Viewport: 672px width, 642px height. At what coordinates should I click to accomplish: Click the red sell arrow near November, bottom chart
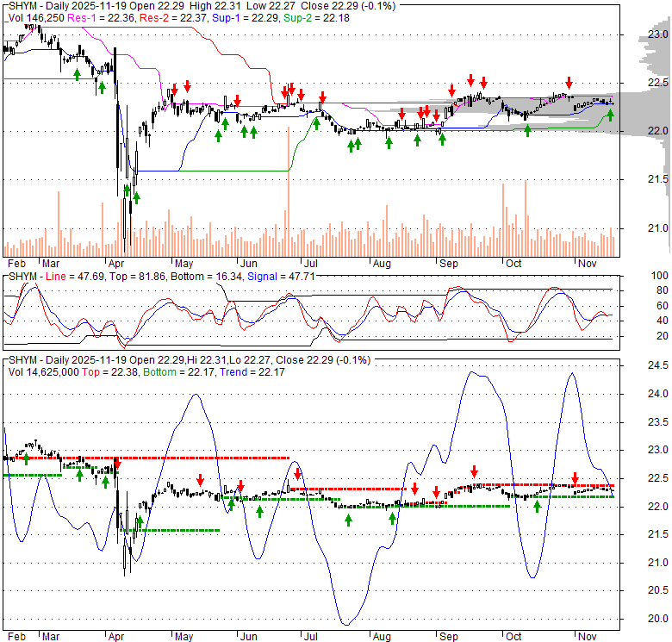(x=576, y=478)
